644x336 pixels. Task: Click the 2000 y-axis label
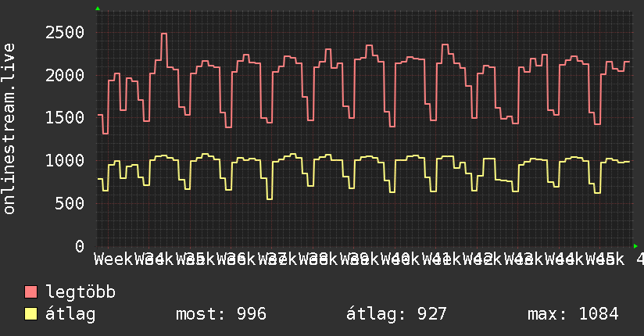(65, 75)
